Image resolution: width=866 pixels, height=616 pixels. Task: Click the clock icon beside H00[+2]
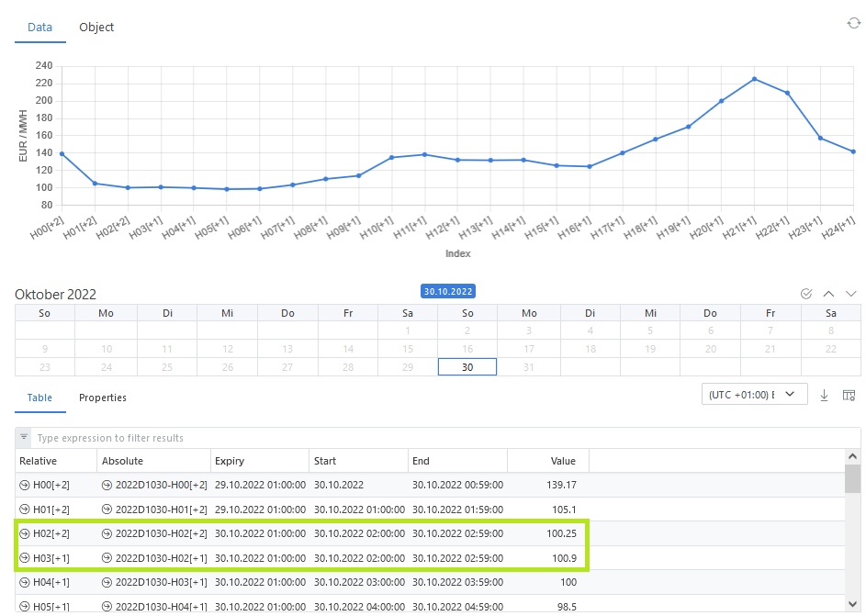point(24,485)
